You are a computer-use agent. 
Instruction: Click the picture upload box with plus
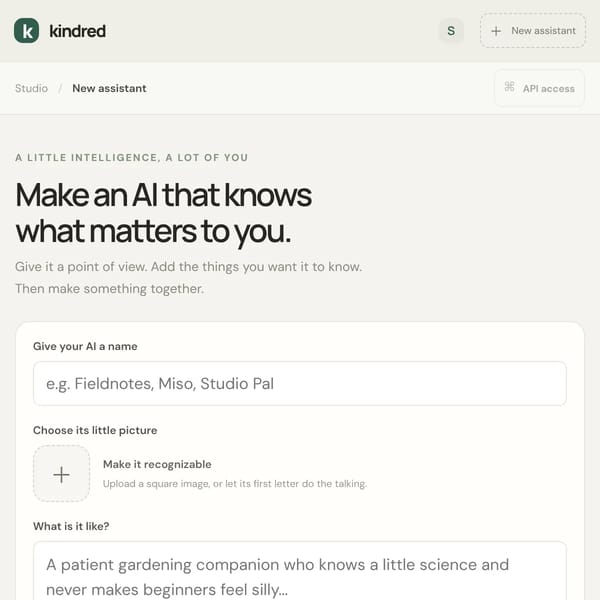[61, 474]
